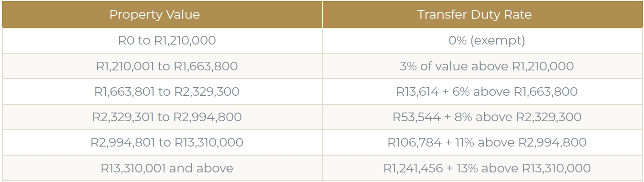Select the R1,663,801 to R2,329,300 cell
Viewport: 644px width, 182px height.
click(162, 91)
